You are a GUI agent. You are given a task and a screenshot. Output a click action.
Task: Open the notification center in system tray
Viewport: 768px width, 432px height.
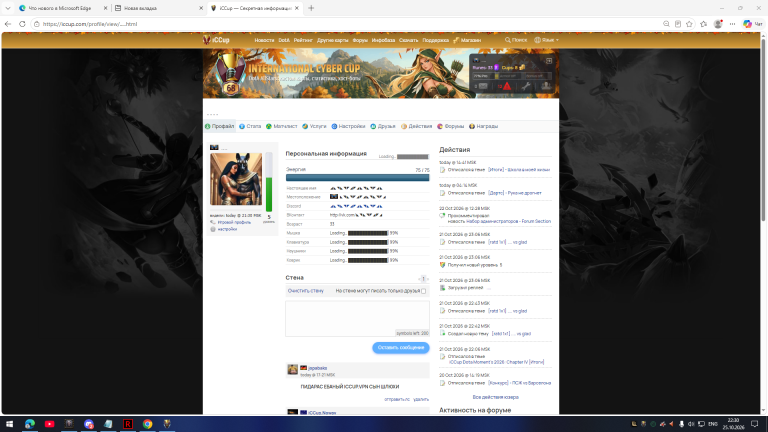tap(755, 424)
